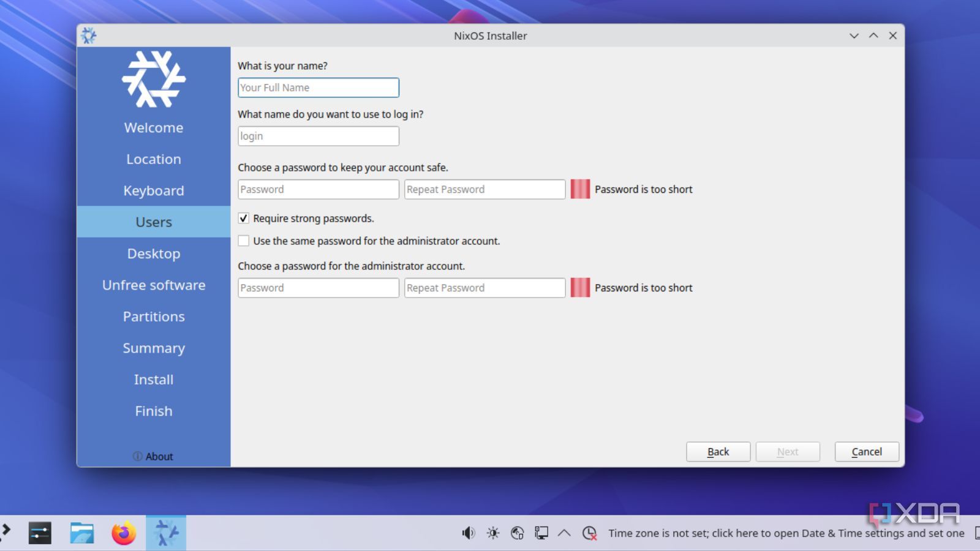Image resolution: width=980 pixels, height=551 pixels.
Task: Select the Welcome step in sidebar
Action: tap(154, 127)
